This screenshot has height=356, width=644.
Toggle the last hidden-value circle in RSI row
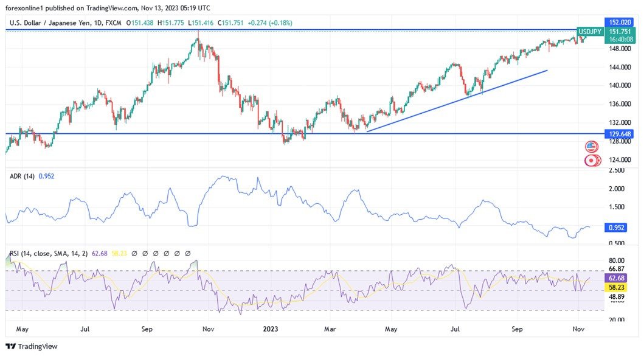[x=187, y=253]
